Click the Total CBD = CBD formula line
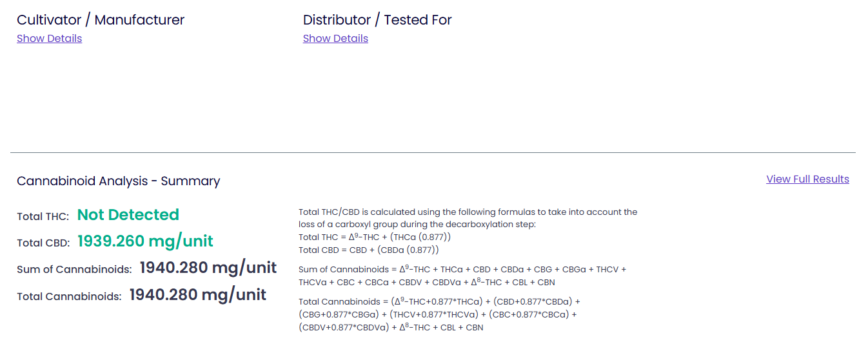This screenshot has width=868, height=342. click(x=369, y=250)
